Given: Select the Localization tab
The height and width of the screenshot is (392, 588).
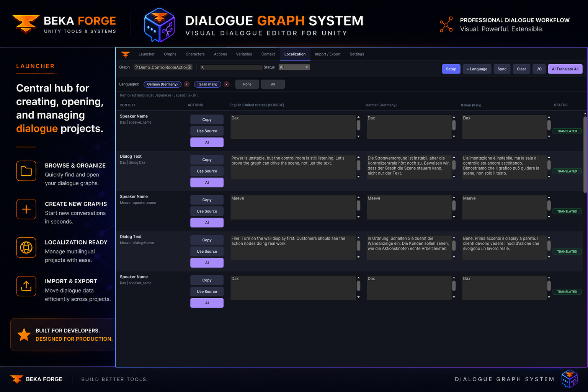Looking at the screenshot, I should coord(295,54).
